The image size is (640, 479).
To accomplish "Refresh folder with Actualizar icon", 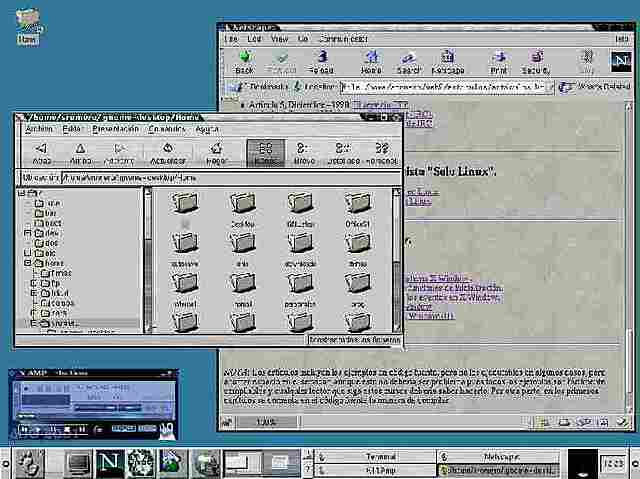I will coord(168,153).
